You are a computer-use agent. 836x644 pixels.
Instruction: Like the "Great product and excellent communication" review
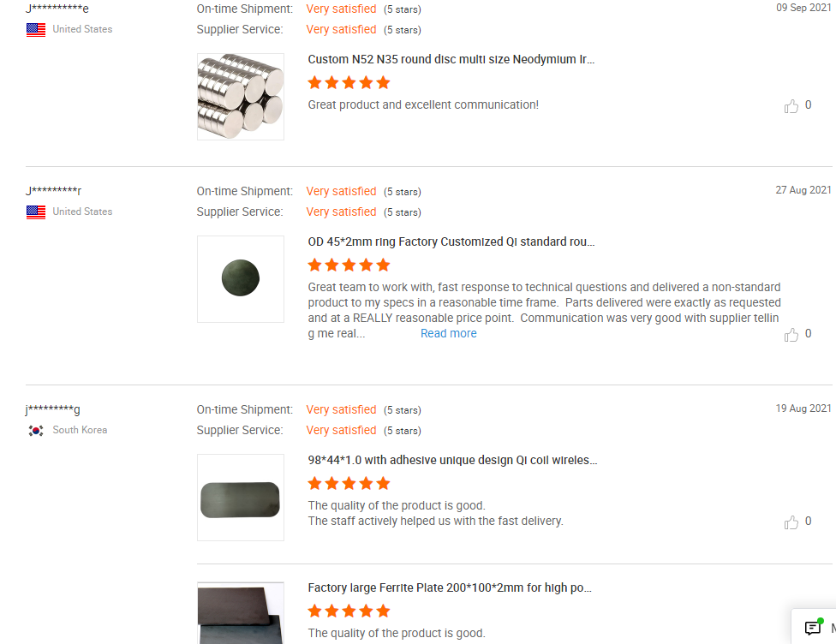pyautogui.click(x=791, y=106)
